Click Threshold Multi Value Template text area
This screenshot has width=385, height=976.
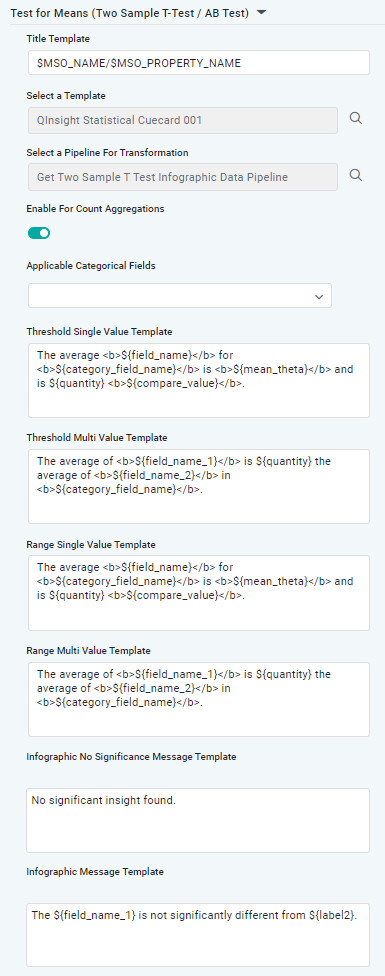coord(199,487)
